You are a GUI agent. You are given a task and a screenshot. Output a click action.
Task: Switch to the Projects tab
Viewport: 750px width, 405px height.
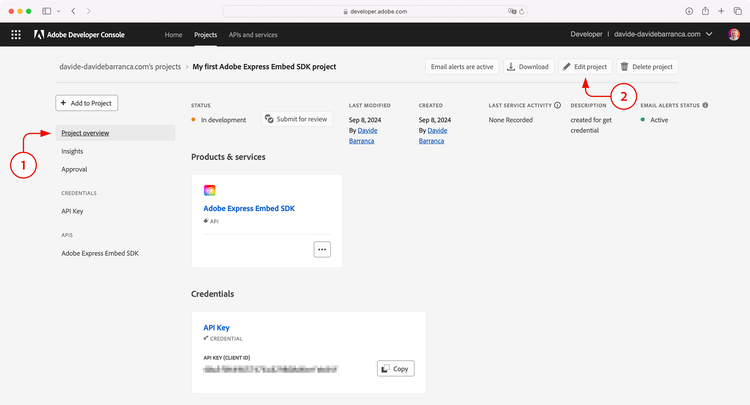point(206,34)
